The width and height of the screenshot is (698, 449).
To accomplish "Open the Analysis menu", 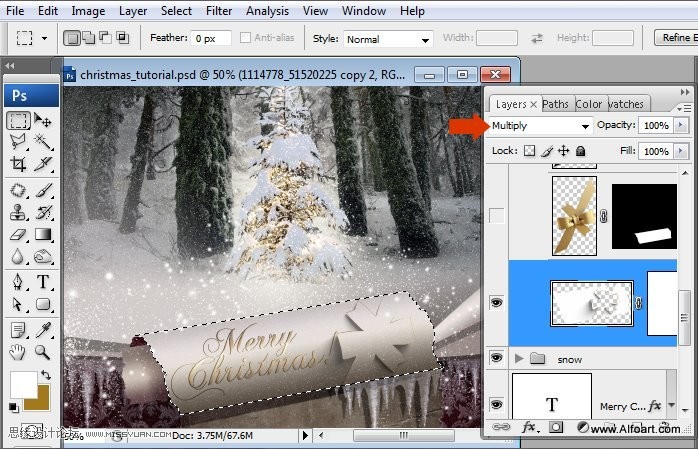I will [x=267, y=11].
